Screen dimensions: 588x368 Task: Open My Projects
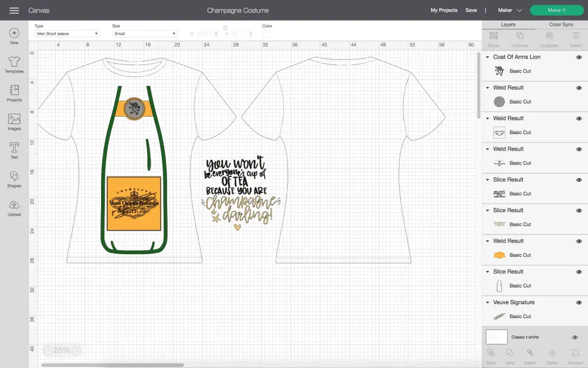[x=444, y=10]
